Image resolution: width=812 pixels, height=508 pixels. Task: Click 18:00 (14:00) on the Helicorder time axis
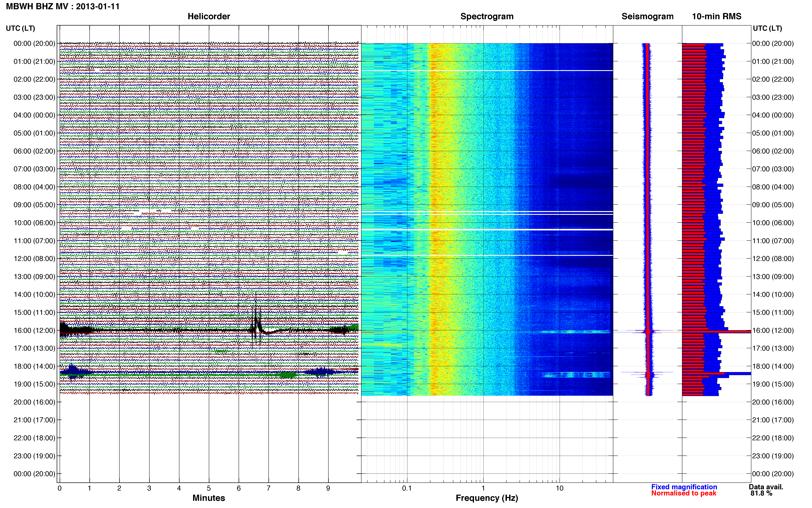pos(34,366)
